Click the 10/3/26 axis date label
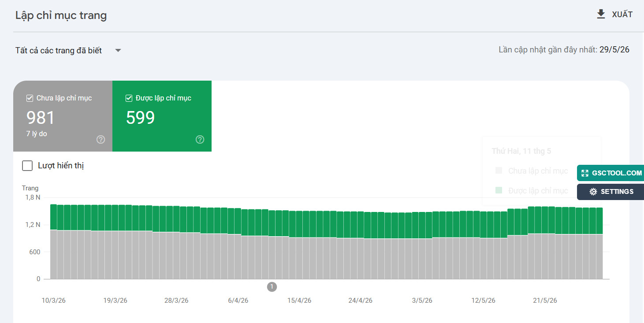The height and width of the screenshot is (323, 644). coord(54,301)
